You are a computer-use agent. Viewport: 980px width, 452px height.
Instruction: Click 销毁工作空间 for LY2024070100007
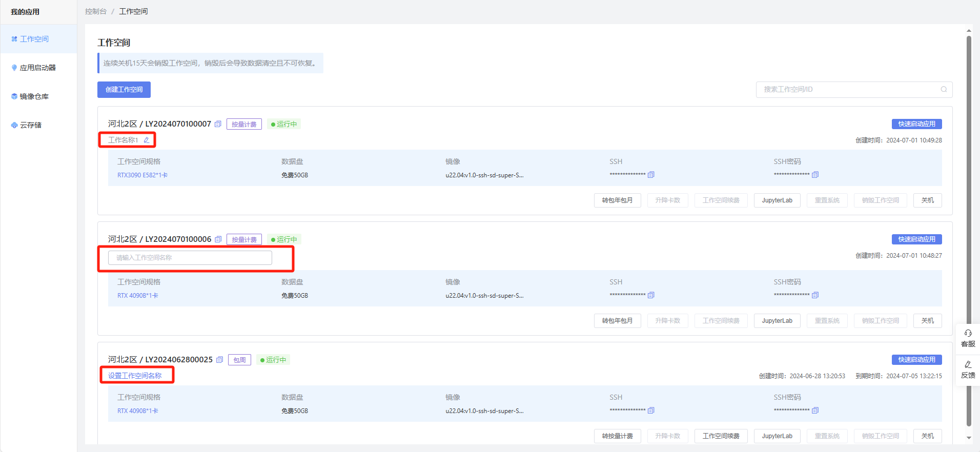tap(881, 200)
